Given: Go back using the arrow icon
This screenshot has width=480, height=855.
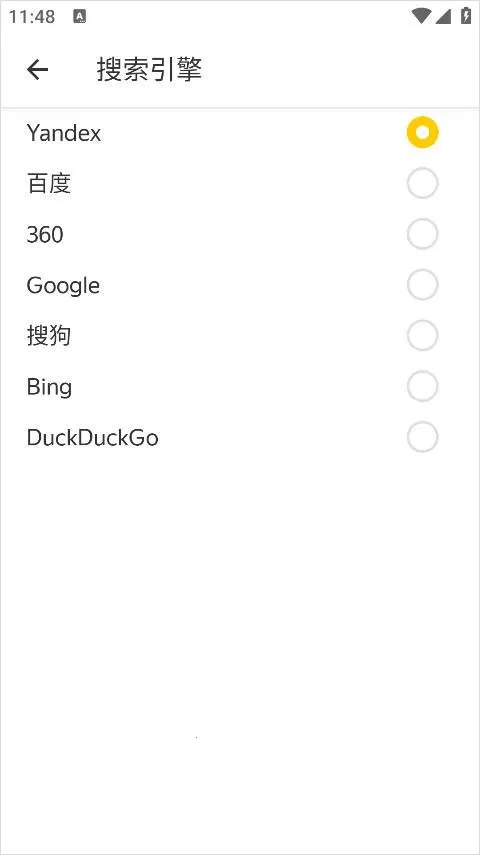Looking at the screenshot, I should [37, 70].
